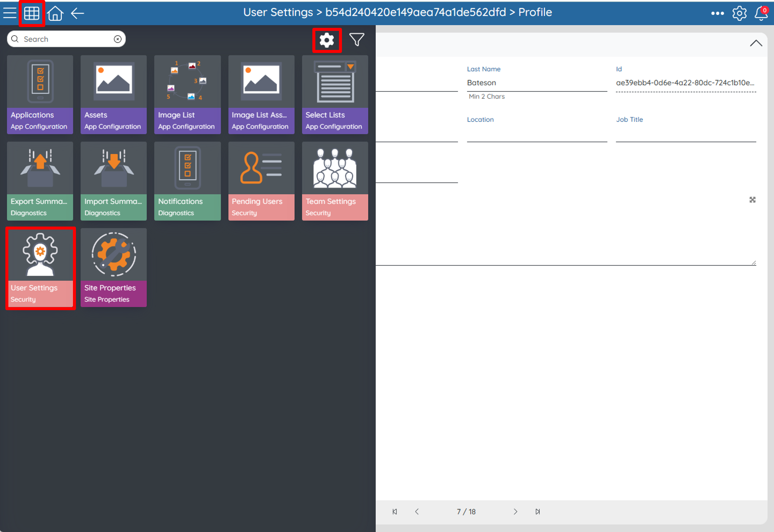Go to the next record arrow
The width and height of the screenshot is (774, 532).
(515, 512)
